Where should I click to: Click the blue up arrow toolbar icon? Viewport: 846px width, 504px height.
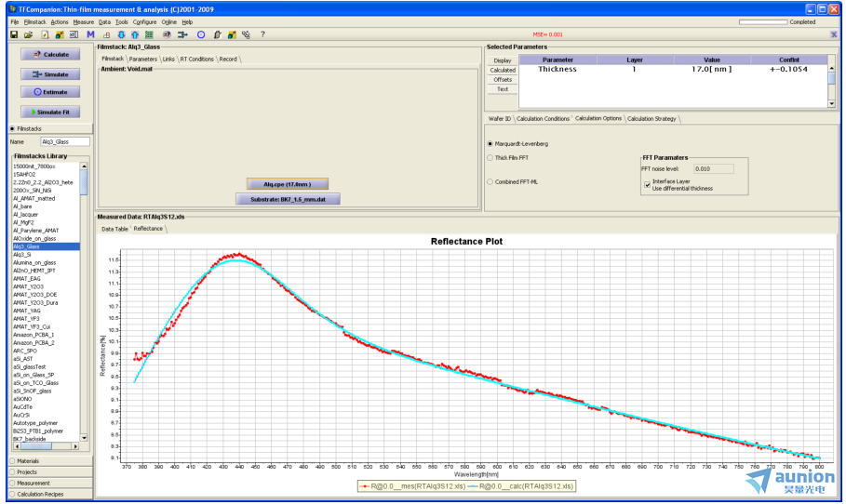coord(135,34)
